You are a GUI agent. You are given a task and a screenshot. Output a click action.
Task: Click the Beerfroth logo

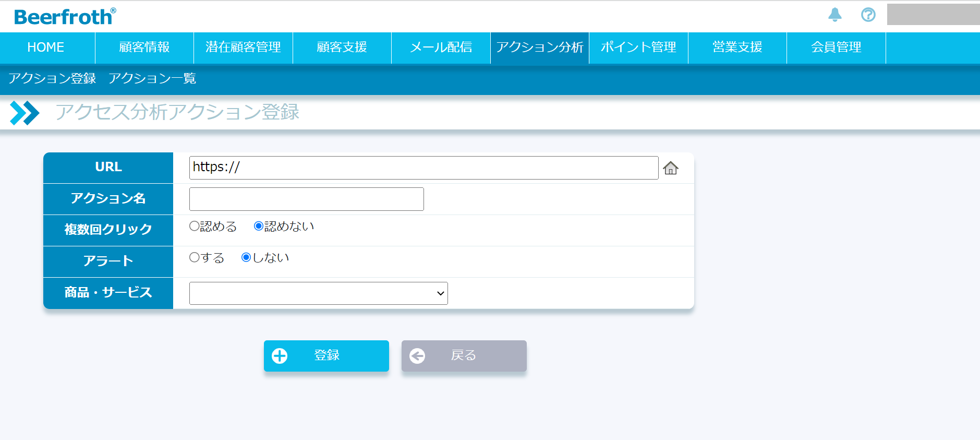coord(65,17)
